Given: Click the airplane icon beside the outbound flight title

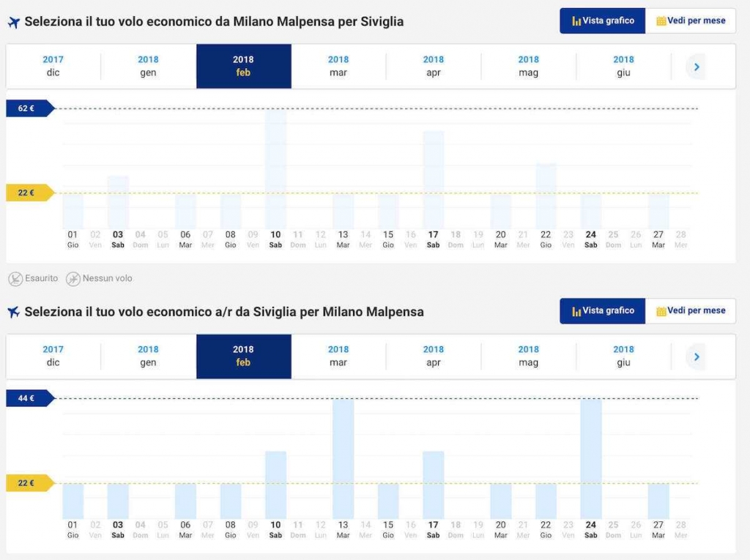Looking at the screenshot, I should pos(13,22).
